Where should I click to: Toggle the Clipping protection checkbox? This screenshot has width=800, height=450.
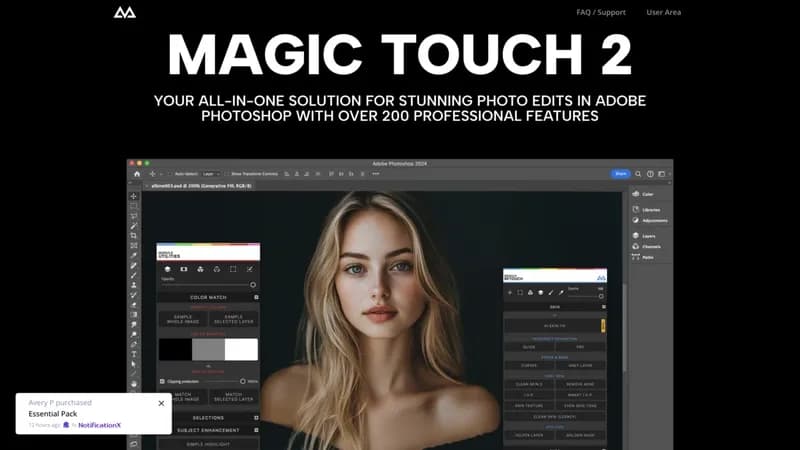coord(162,381)
